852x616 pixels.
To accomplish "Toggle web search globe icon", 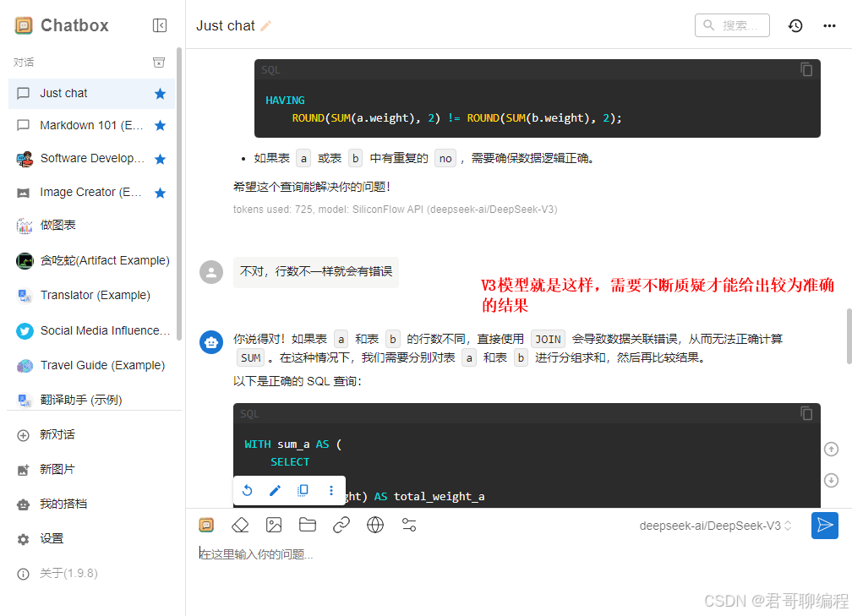I will pos(375,525).
